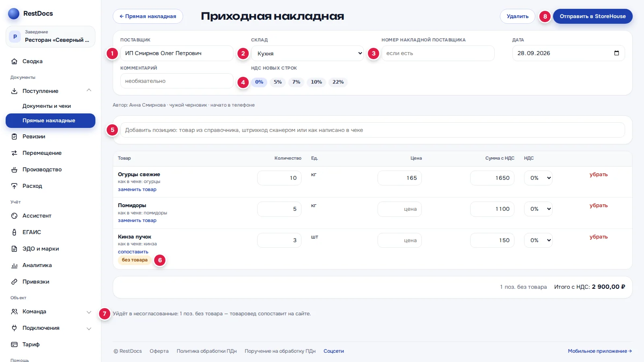Open Документы и чеки menu item
Screen dimensions: 644x362
coord(50,106)
